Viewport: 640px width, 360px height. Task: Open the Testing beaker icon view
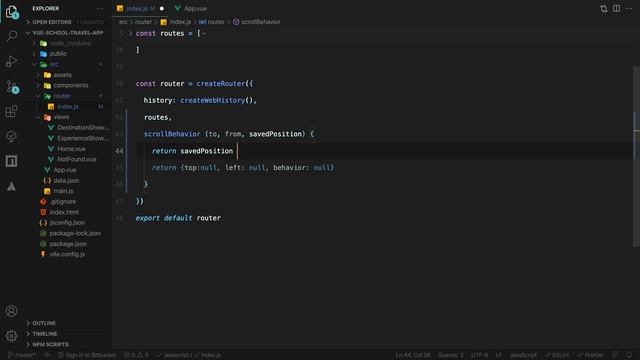[x=11, y=136]
